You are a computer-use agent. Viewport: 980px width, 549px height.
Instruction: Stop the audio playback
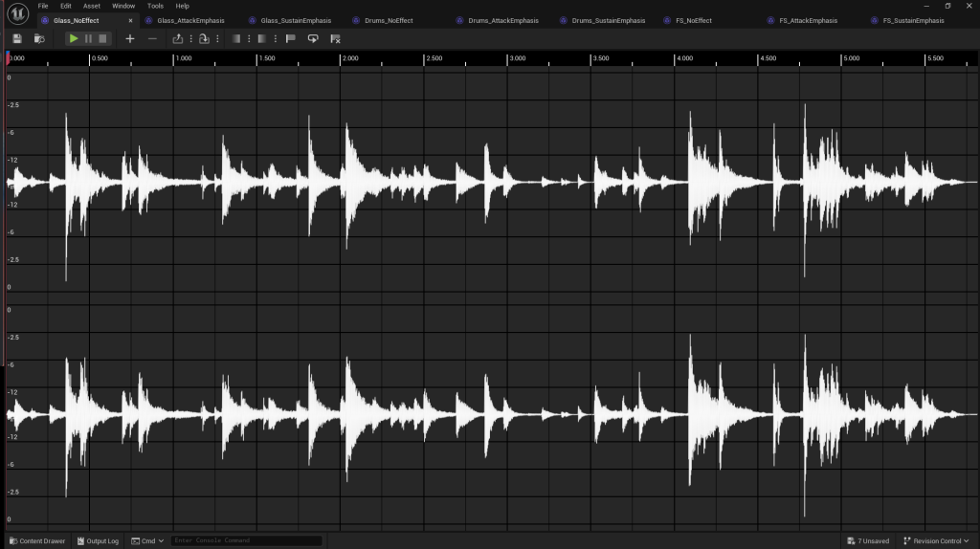[102, 38]
